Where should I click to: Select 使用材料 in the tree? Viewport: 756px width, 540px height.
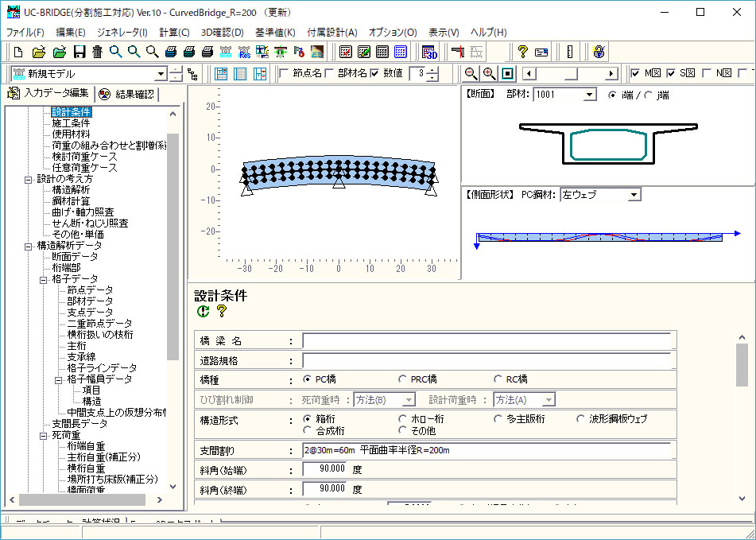72,134
